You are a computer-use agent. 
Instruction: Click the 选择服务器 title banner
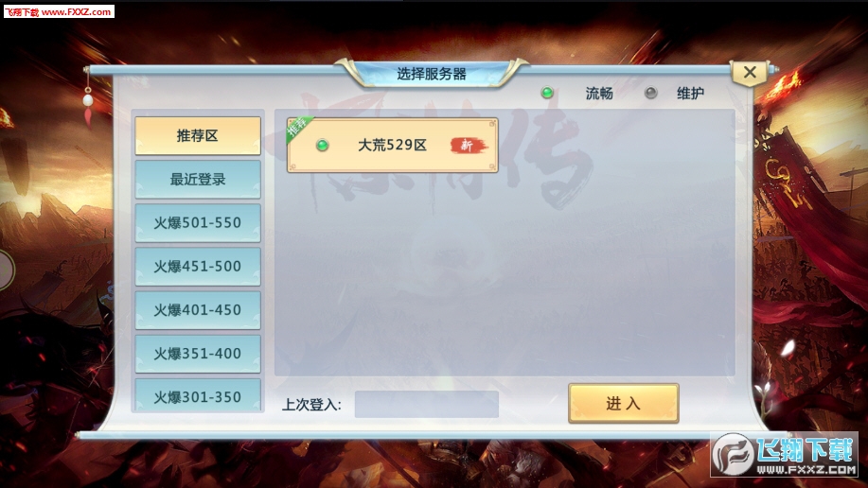point(432,74)
